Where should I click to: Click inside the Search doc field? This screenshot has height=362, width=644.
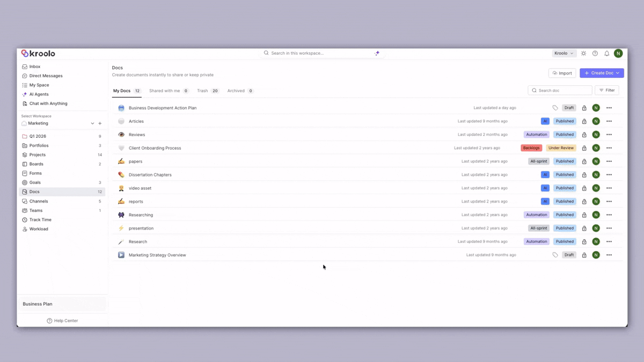[x=560, y=90]
